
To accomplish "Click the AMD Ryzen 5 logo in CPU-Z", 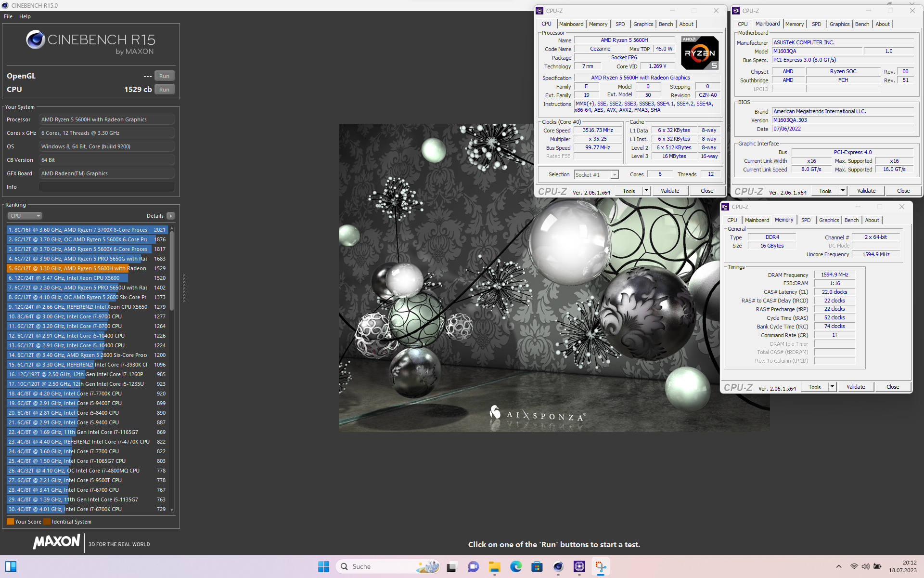I will click(700, 53).
